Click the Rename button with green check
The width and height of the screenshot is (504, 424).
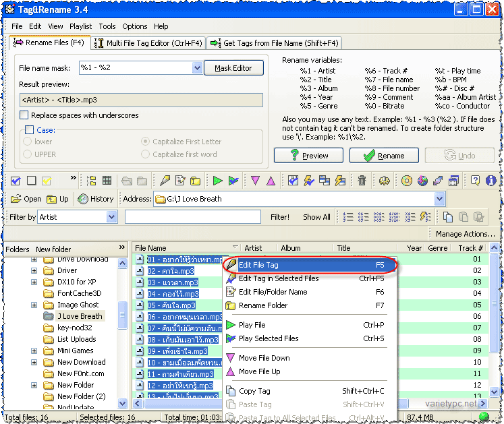(x=384, y=156)
